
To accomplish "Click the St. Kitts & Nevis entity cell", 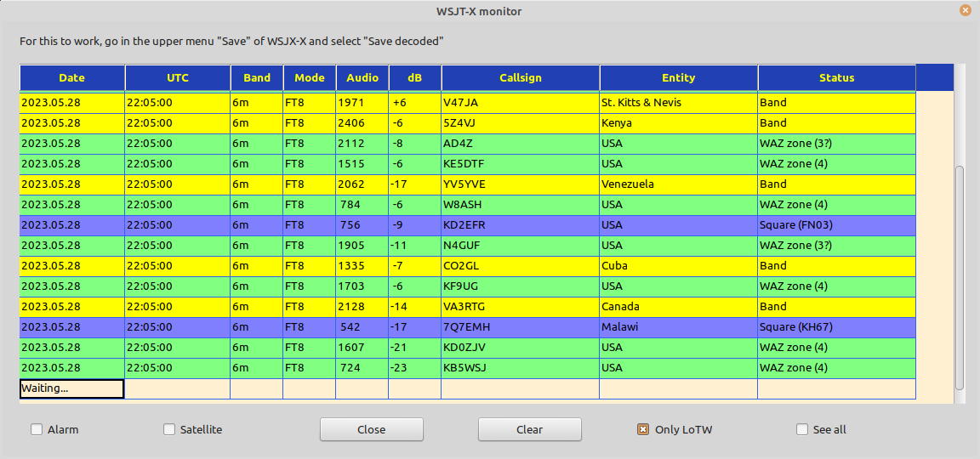I will click(679, 103).
